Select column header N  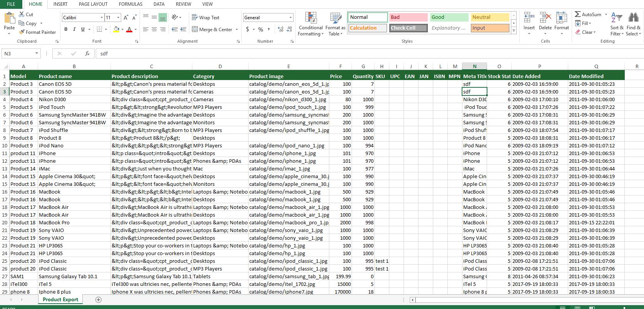coord(474,66)
